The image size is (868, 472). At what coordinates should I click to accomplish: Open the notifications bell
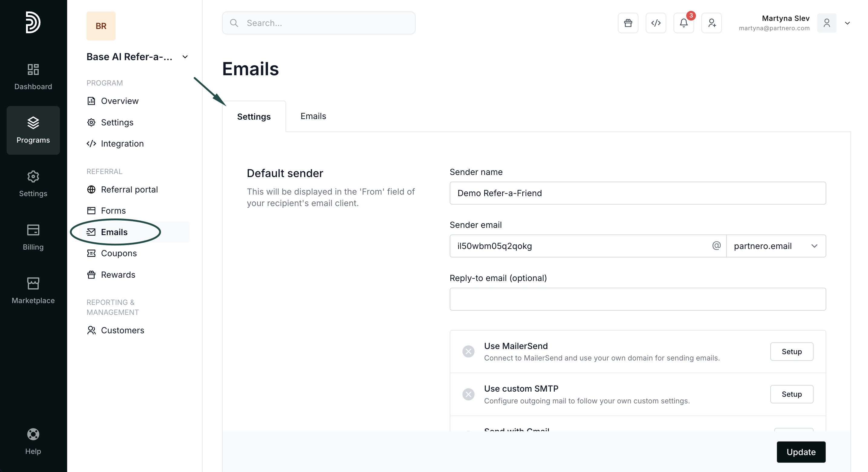point(683,23)
